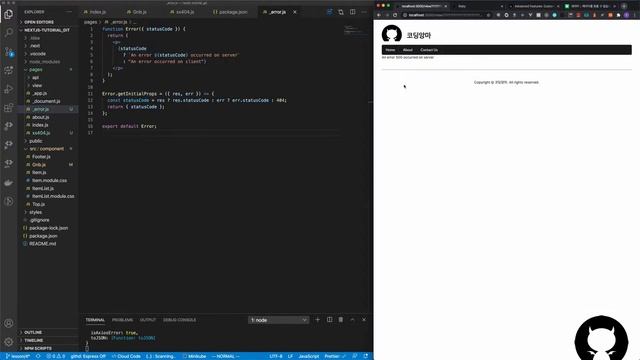The height and width of the screenshot is (360, 640).
Task: Click errors and warnings count in status bar
Action: [x=56, y=356]
